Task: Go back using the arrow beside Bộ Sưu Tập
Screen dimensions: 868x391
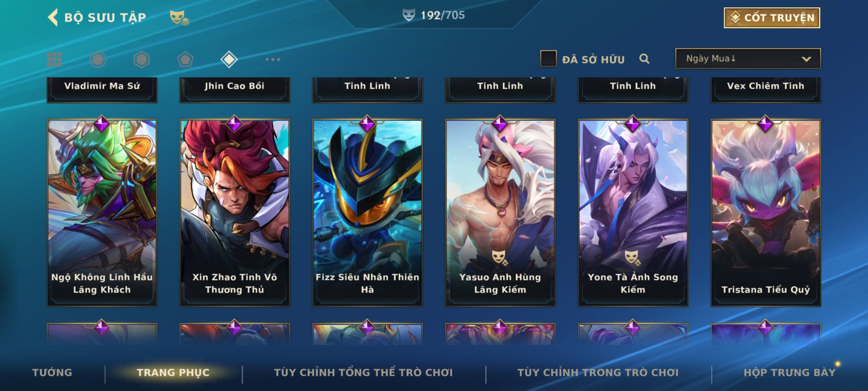Action: pyautogui.click(x=53, y=17)
